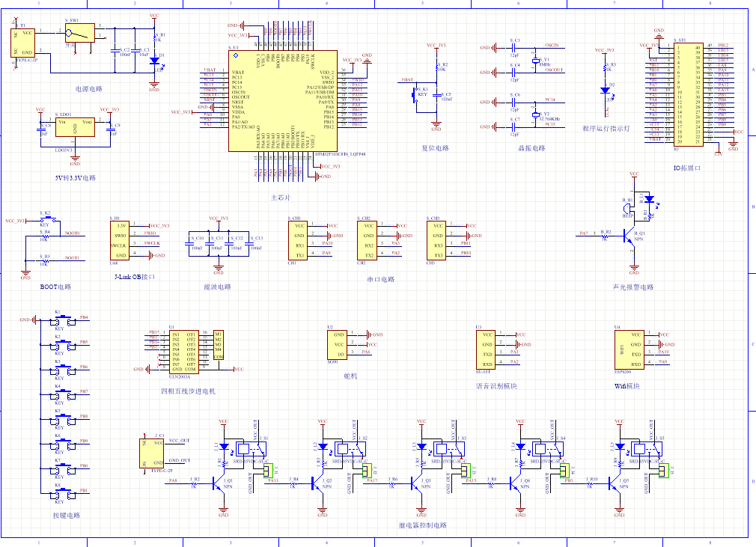Click the S_CH1 serial header block

297,240
